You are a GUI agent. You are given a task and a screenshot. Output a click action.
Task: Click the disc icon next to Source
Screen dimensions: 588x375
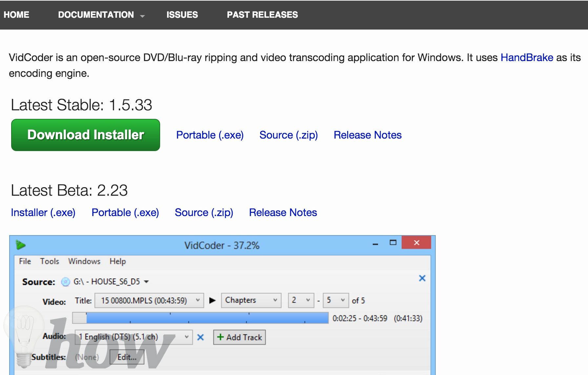pyautogui.click(x=66, y=282)
